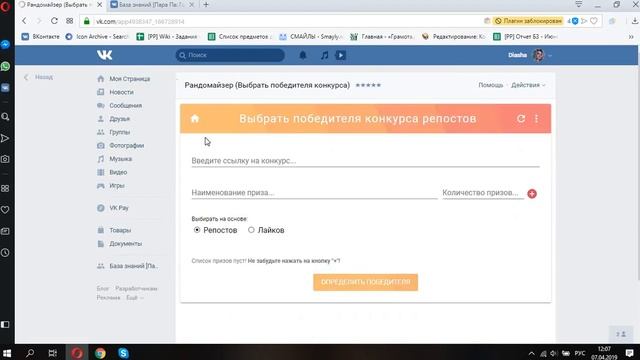Select the Репостов radio option
Screen dimensions: 640x360
[x=197, y=230]
